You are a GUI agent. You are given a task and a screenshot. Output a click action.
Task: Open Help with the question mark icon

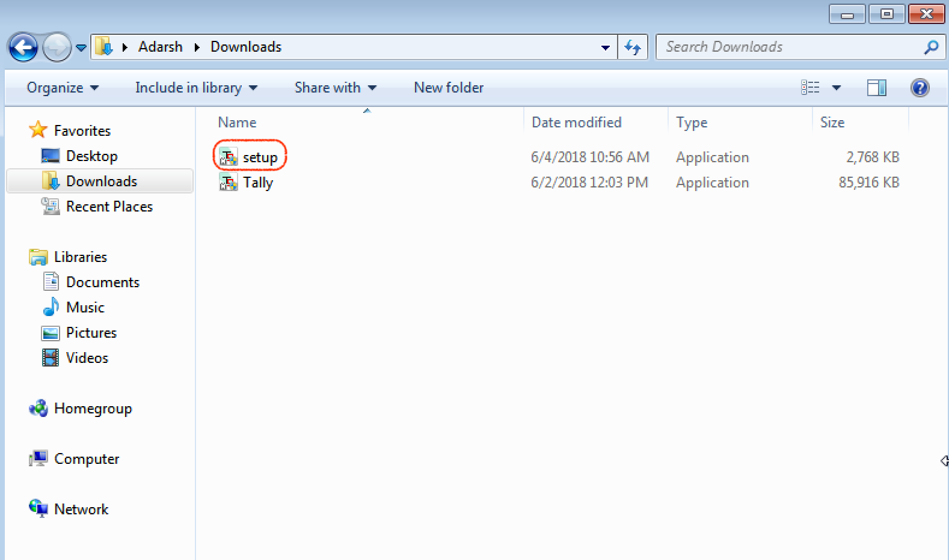point(920,88)
